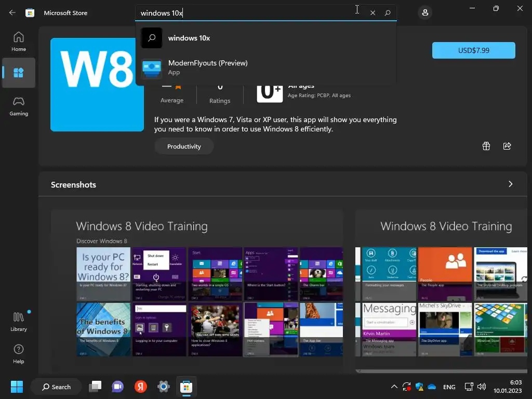This screenshot has height=399, width=532.
Task: Click the magnifier search button
Action: 388,13
